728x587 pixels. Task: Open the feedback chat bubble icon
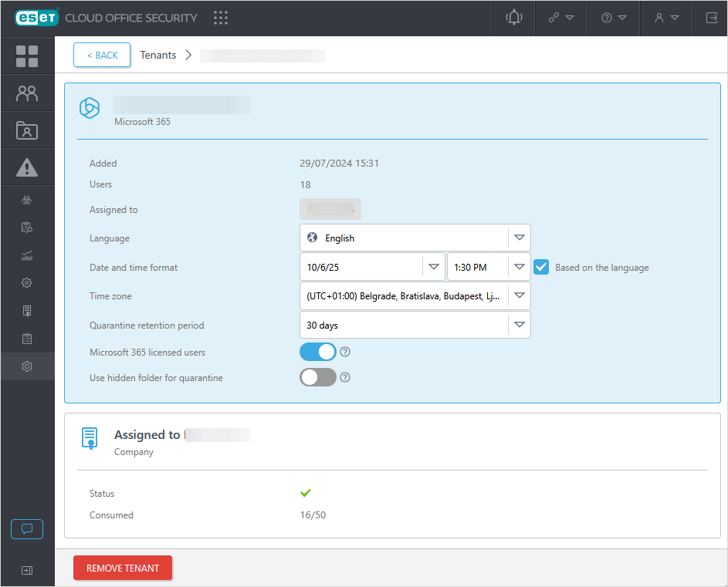pyautogui.click(x=27, y=529)
